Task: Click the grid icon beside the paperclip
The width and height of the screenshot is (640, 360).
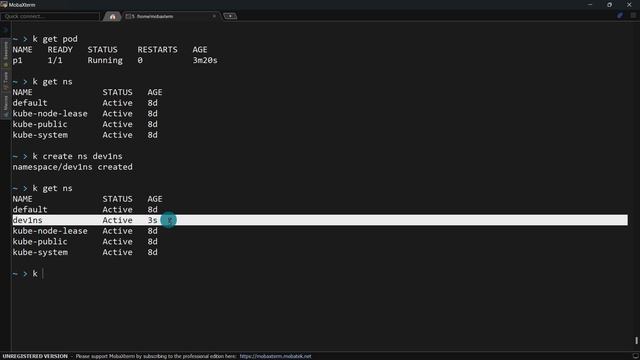Action: point(633,16)
